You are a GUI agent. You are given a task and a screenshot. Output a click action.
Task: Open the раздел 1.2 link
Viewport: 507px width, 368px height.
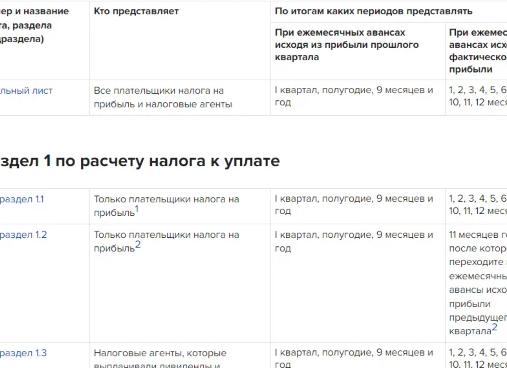23,235
